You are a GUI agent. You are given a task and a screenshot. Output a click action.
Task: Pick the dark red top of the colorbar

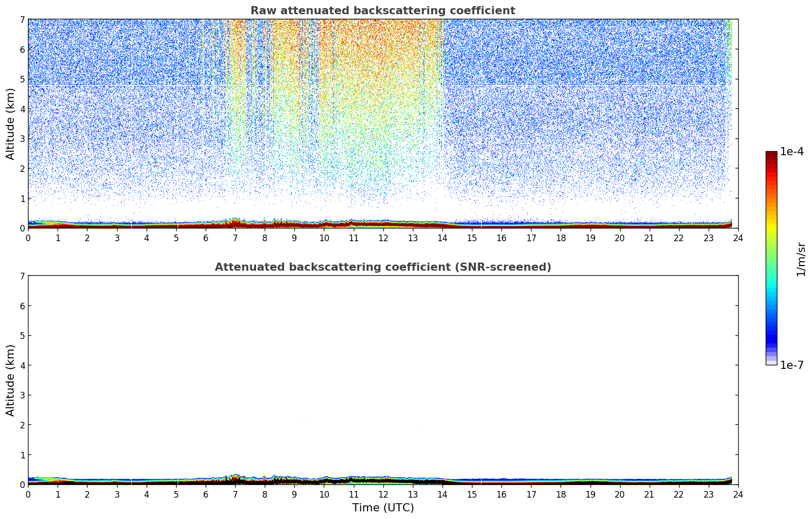[771, 156]
